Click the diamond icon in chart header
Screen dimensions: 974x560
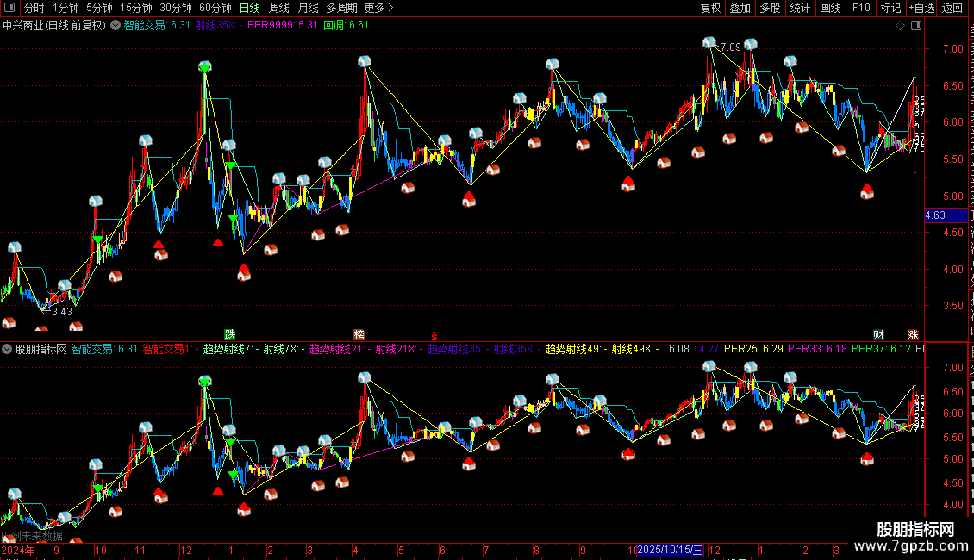pyautogui.click(x=900, y=26)
